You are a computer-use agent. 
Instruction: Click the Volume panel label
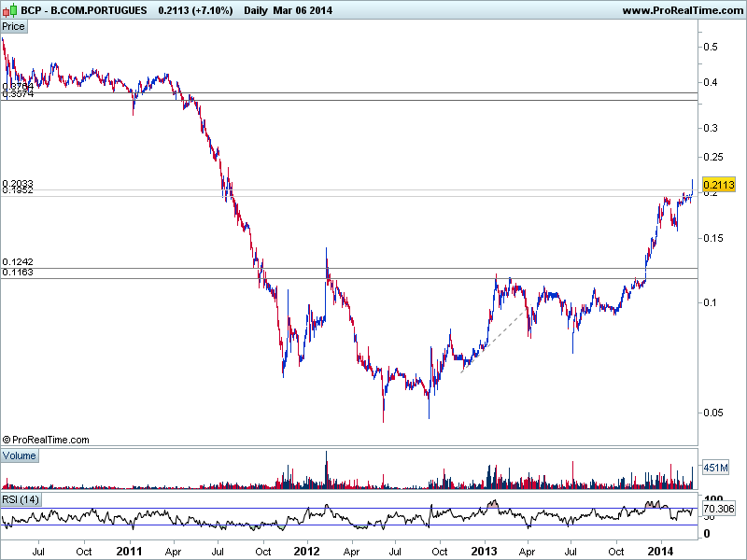(19, 455)
